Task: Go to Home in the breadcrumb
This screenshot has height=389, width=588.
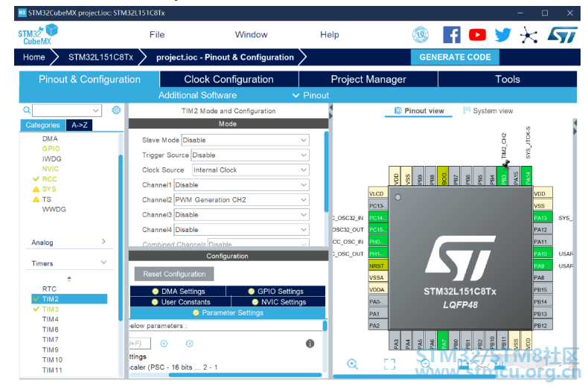Action: [33, 57]
